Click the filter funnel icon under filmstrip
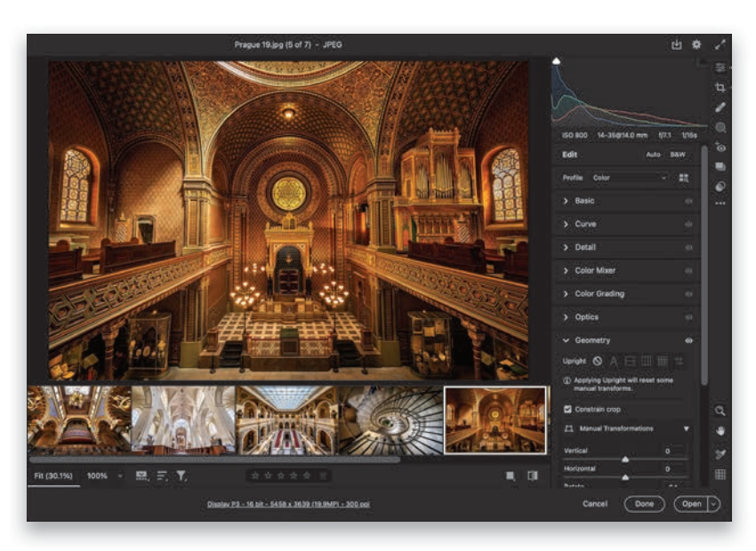The width and height of the screenshot is (756, 551). (x=181, y=476)
